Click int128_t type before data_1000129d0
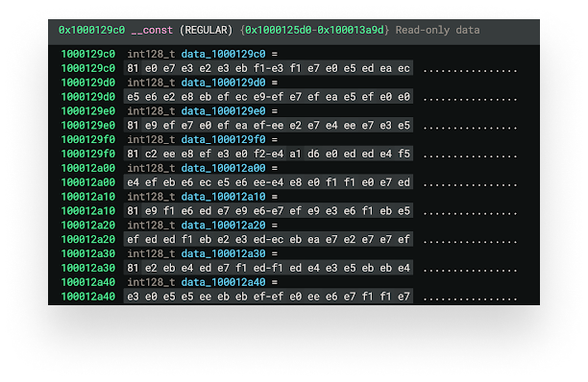Image resolution: width=588 pixels, height=382 pixels. [x=151, y=83]
